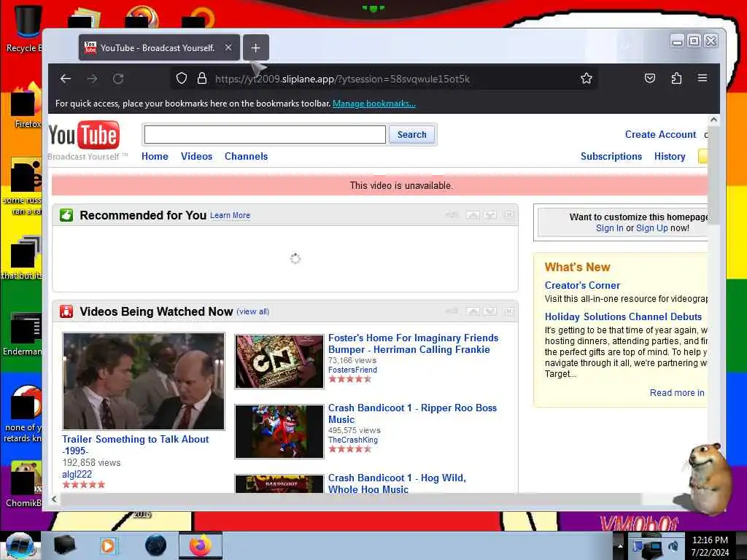Click the volume speaker tray icon

pyautogui.click(x=674, y=546)
